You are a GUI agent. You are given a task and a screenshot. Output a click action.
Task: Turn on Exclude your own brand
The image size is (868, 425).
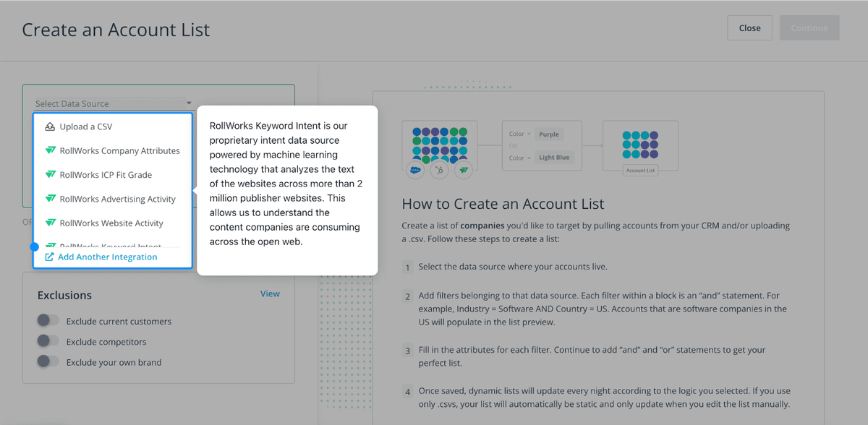(x=48, y=361)
